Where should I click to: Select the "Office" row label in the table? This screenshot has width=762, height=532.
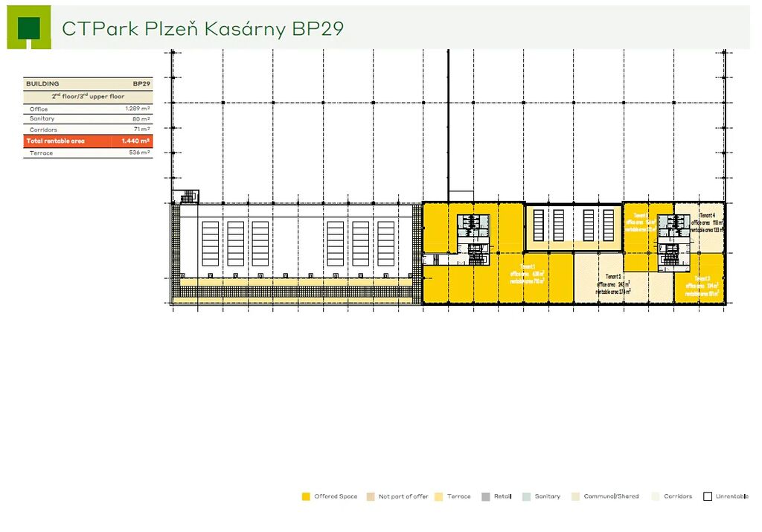pyautogui.click(x=39, y=109)
